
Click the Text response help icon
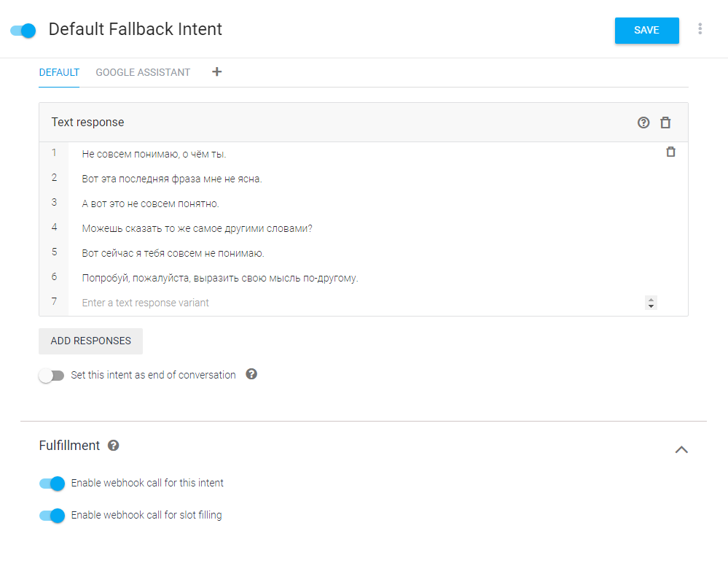click(x=643, y=123)
